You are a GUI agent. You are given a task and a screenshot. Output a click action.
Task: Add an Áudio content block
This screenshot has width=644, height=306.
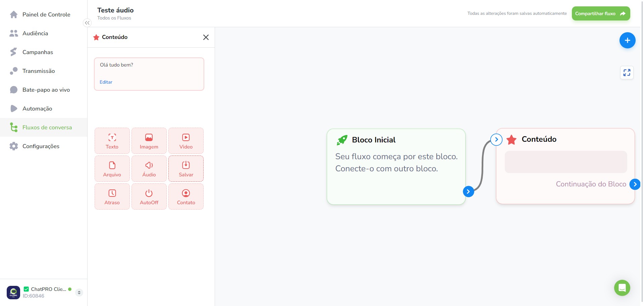click(149, 169)
